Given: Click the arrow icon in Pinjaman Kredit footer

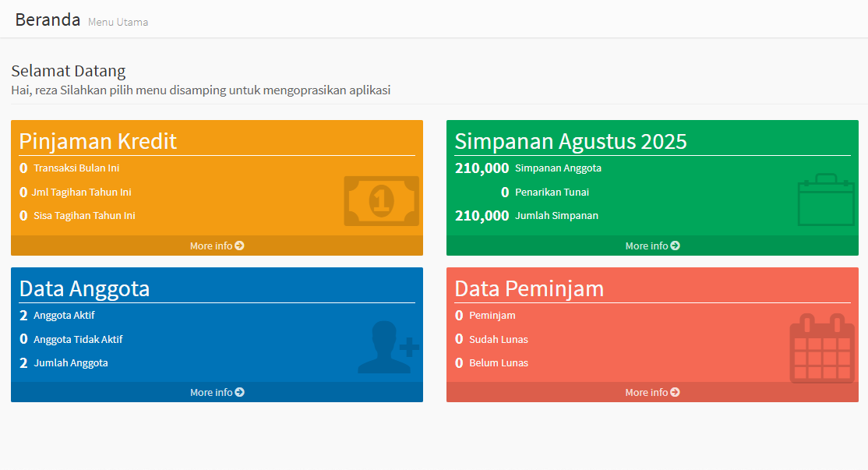Looking at the screenshot, I should pyautogui.click(x=240, y=246).
